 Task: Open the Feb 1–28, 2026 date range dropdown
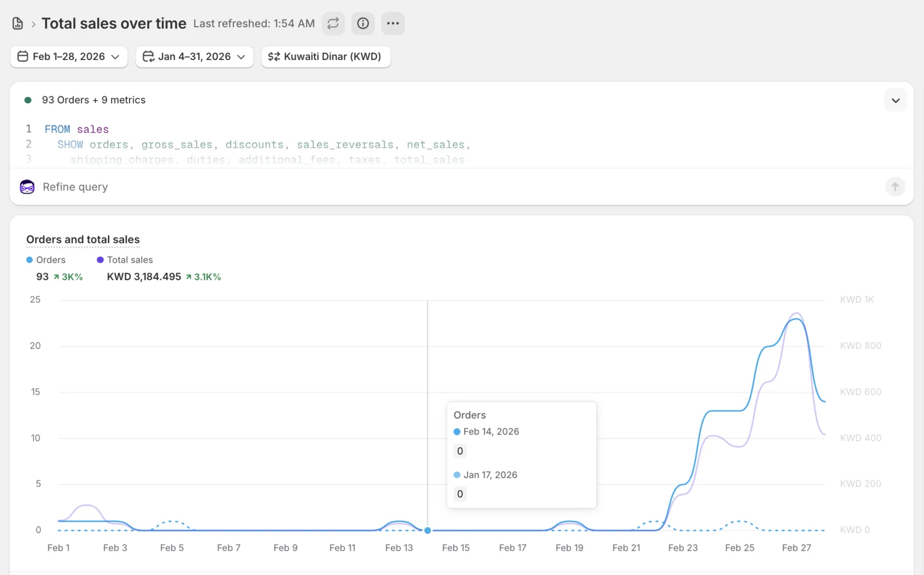pos(69,57)
